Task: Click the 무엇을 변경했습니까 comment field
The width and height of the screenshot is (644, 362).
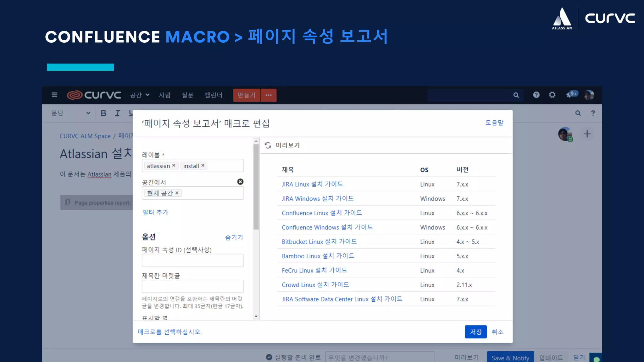Action: pos(380,357)
